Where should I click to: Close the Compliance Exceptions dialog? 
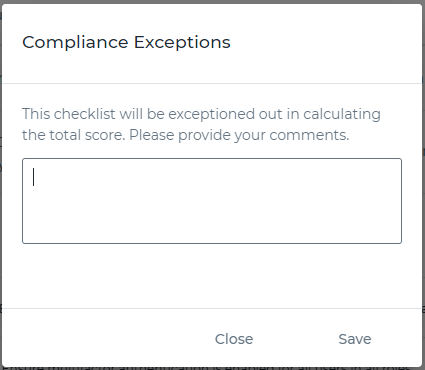point(234,339)
